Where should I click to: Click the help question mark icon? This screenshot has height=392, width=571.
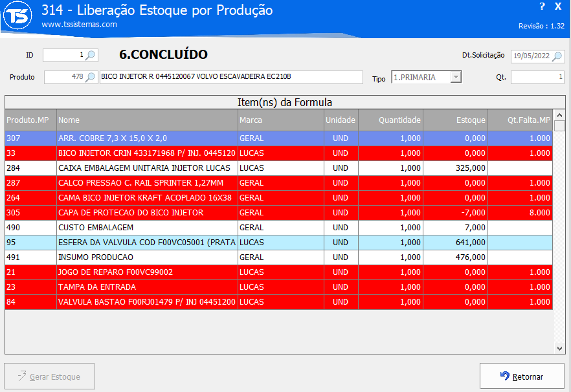click(x=542, y=6)
